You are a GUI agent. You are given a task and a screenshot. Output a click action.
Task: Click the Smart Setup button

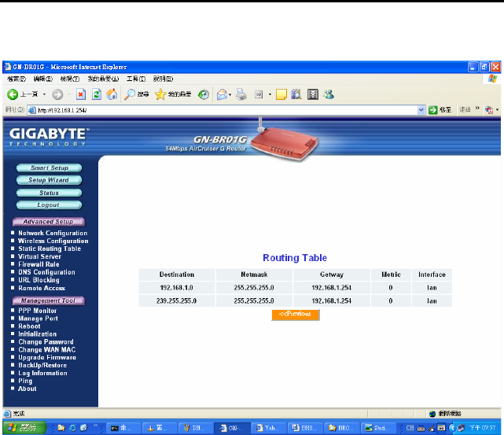[x=50, y=168]
